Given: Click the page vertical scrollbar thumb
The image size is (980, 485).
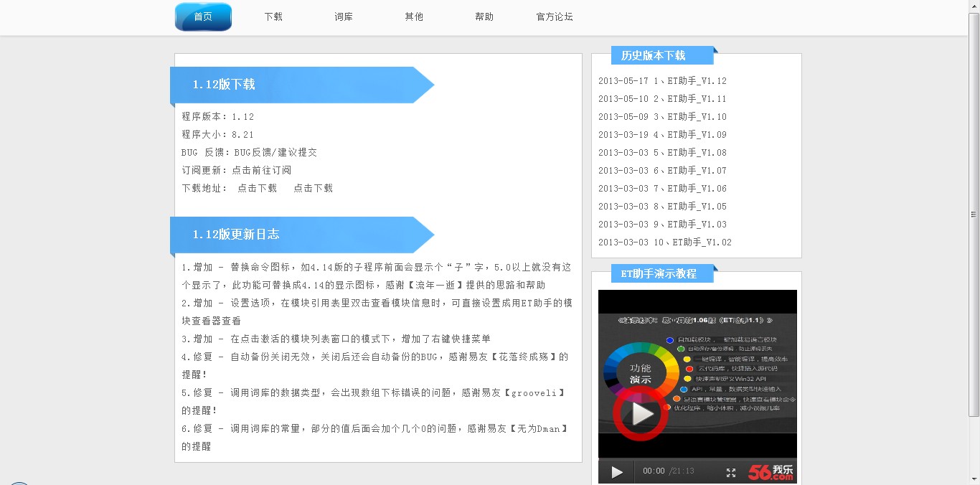Looking at the screenshot, I should click(x=974, y=215).
